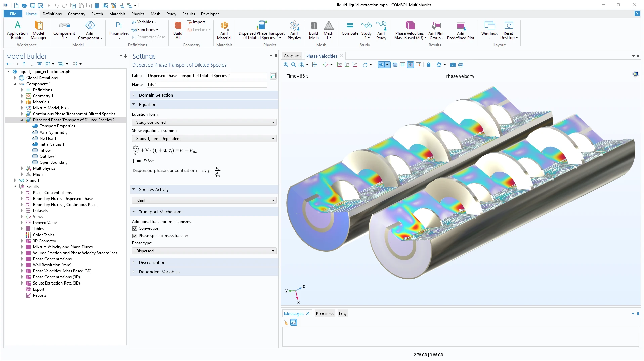Take an image snapshot of graphics
The width and height of the screenshot is (644, 361).
point(453,65)
